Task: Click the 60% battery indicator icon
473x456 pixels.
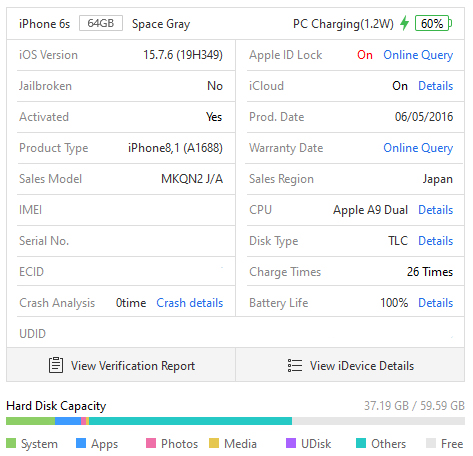Action: coord(433,23)
